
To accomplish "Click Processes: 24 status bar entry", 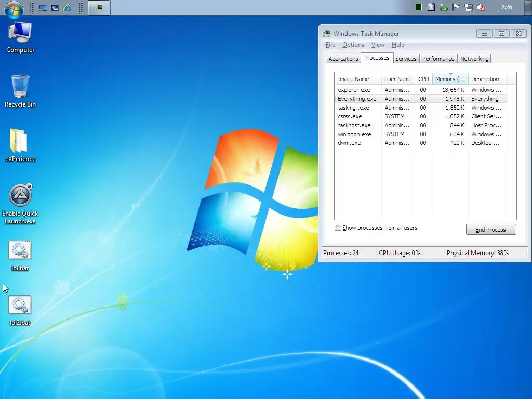I will coord(341,253).
